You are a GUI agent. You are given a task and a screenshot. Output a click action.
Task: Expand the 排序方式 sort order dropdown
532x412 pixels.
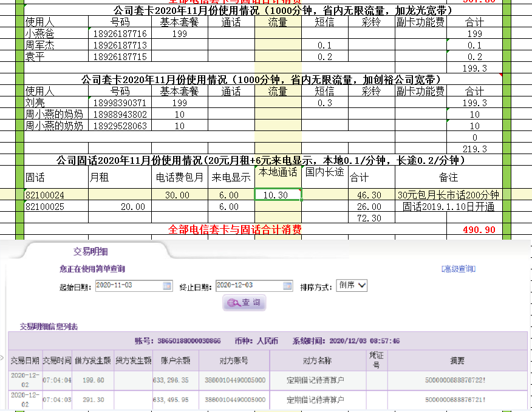(352, 285)
